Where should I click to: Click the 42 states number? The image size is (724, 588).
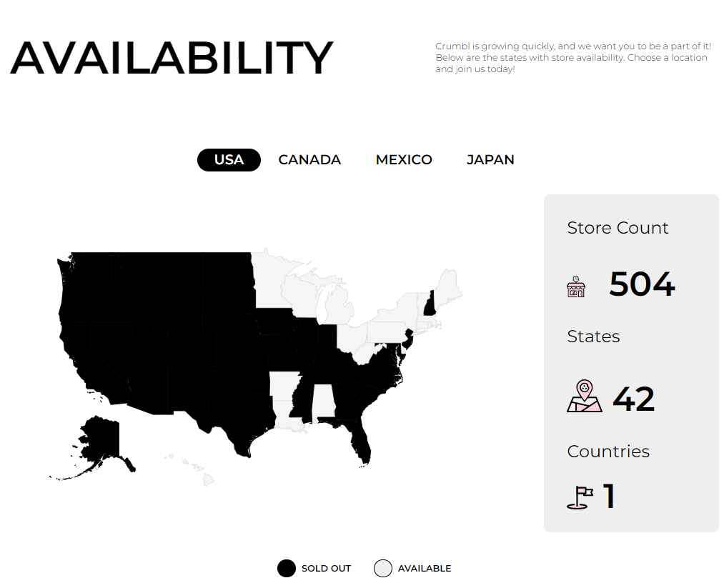[x=633, y=399]
